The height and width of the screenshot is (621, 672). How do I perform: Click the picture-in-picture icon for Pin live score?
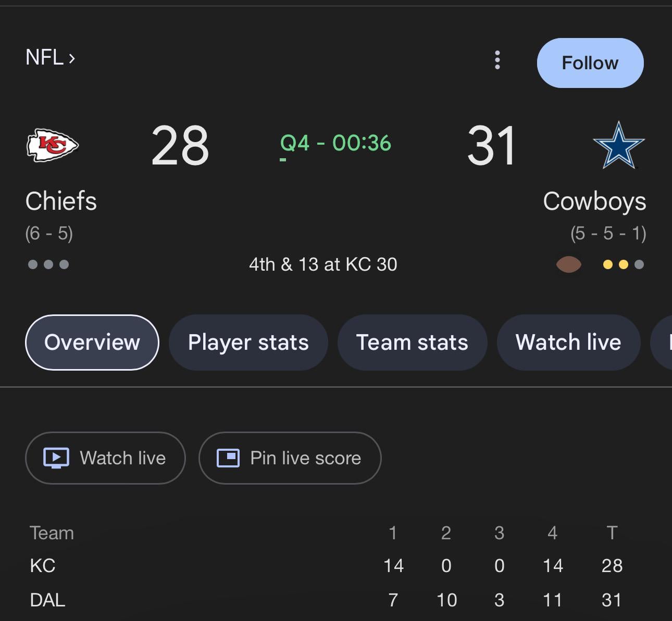[228, 458]
